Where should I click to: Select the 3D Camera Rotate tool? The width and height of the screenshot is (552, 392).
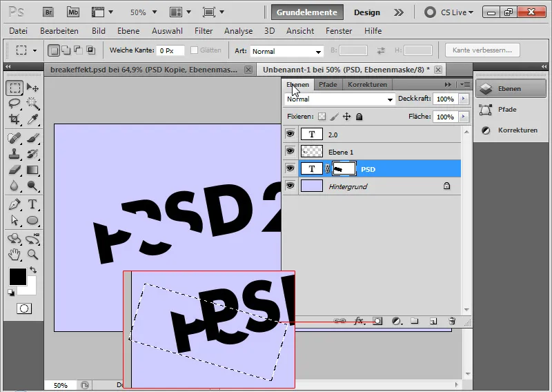(32, 239)
